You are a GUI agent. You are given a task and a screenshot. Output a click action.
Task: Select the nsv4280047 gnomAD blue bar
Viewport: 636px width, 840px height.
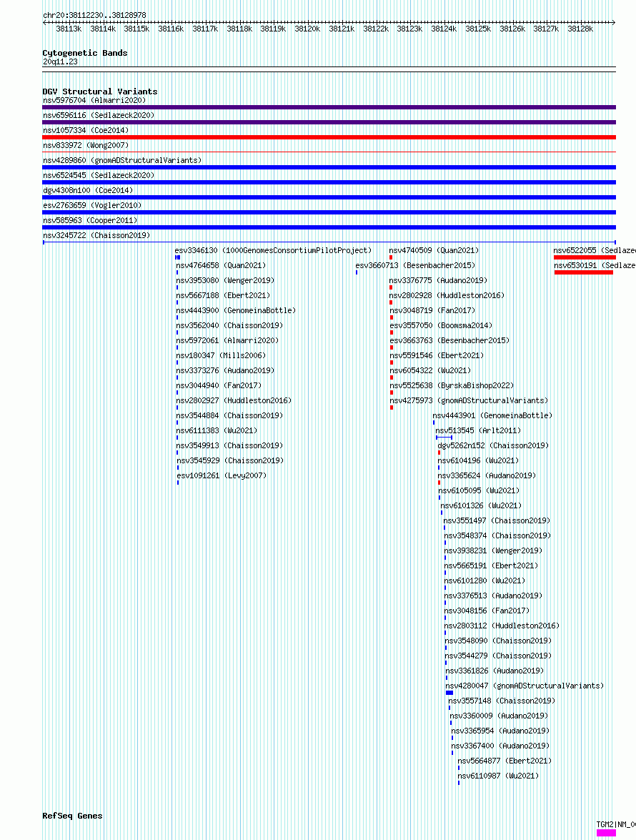(x=449, y=693)
